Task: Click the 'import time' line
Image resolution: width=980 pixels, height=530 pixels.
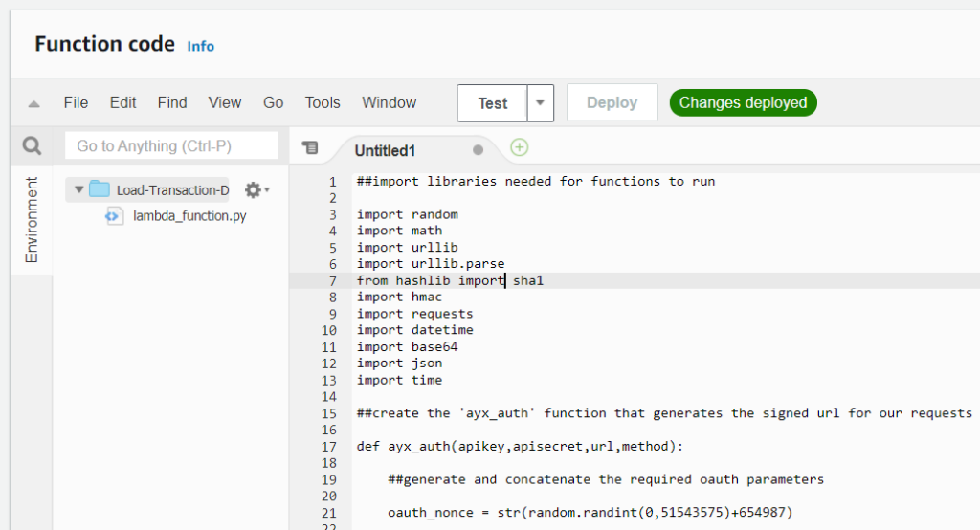Action: click(x=399, y=380)
